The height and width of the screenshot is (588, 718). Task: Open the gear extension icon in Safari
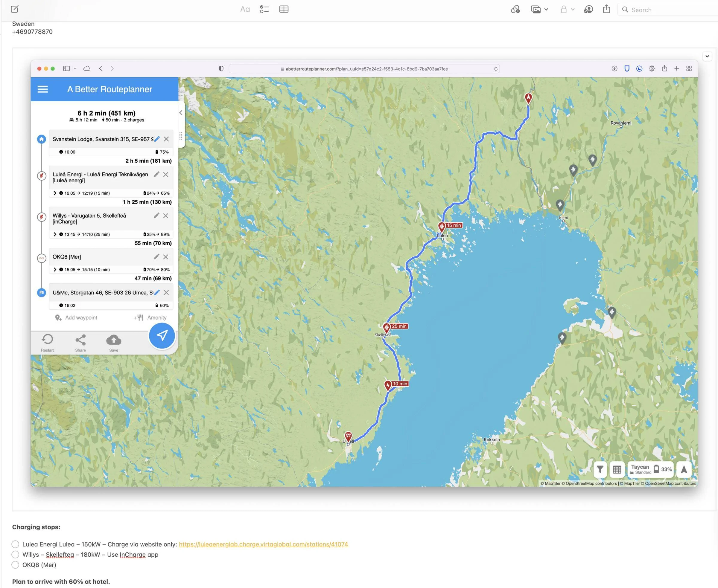(x=652, y=68)
